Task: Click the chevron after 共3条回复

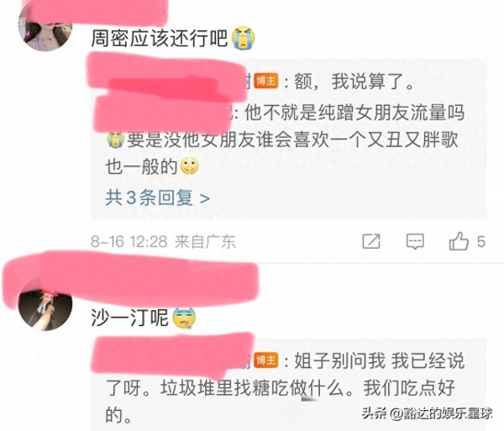Action: pos(205,199)
